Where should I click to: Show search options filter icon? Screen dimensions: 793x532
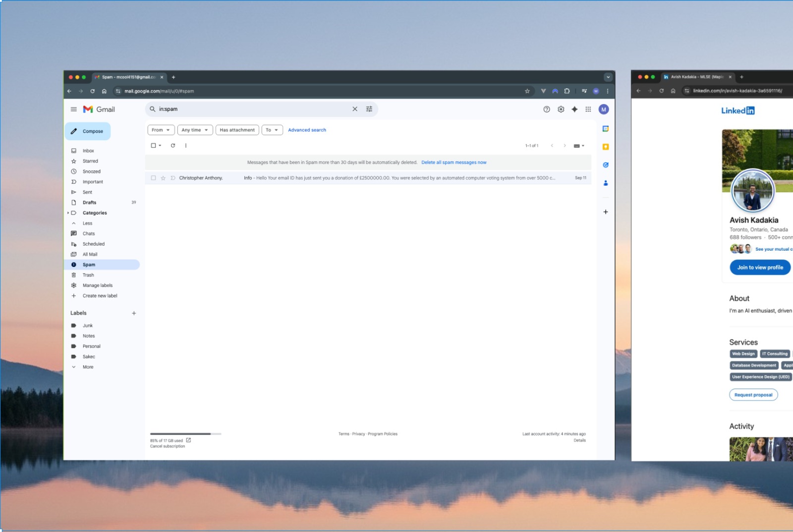[x=369, y=109]
